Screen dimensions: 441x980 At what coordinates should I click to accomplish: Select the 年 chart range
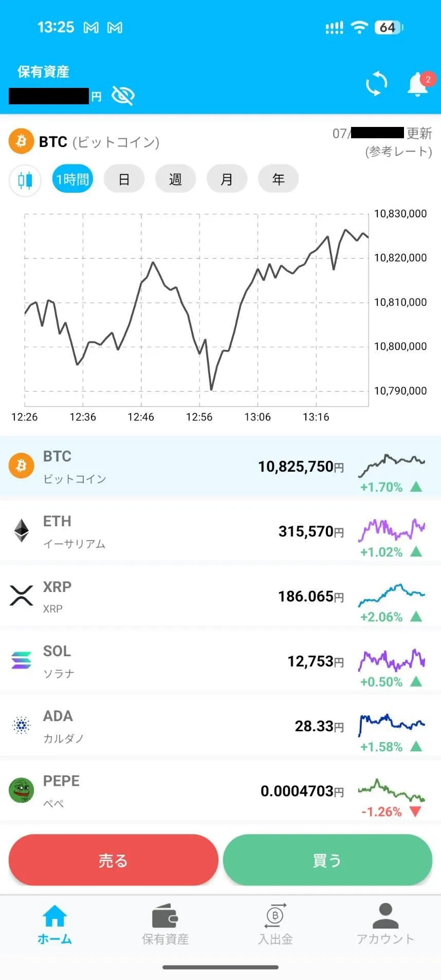tap(278, 179)
